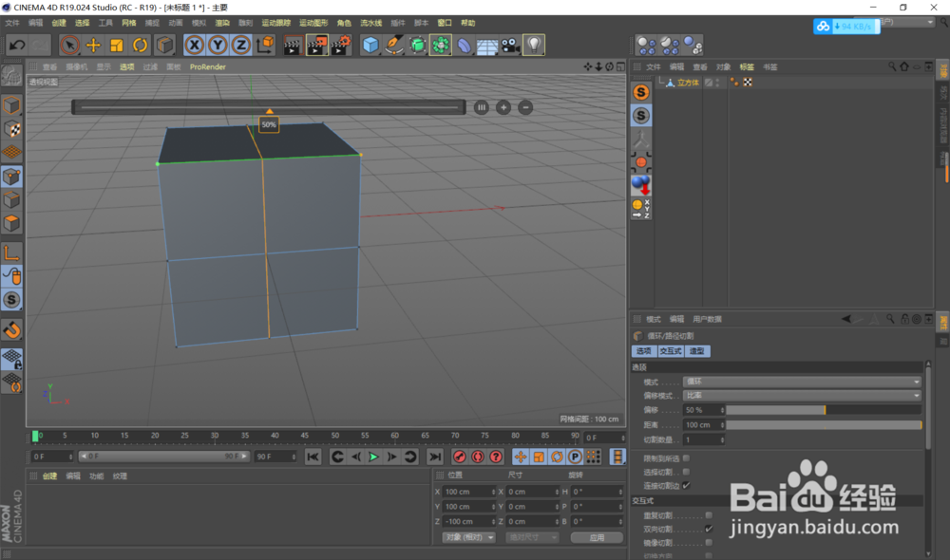Adjust the 偏移 50% slider
Viewport: 950px width, 560px height.
826,410
